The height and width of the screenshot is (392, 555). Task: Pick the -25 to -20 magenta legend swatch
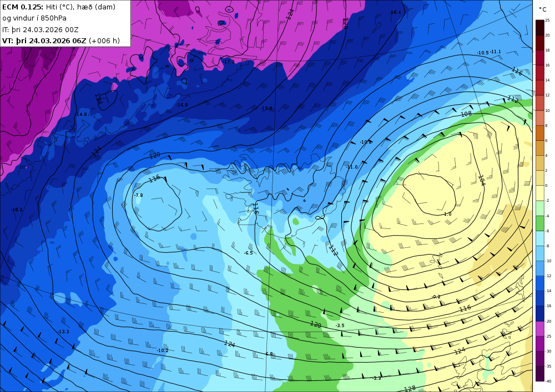[540, 328]
